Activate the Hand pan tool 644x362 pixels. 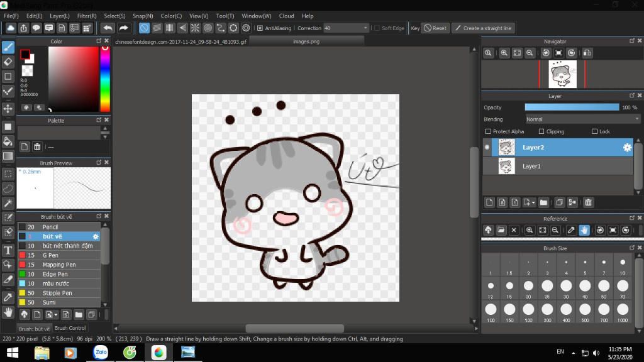tap(8, 312)
